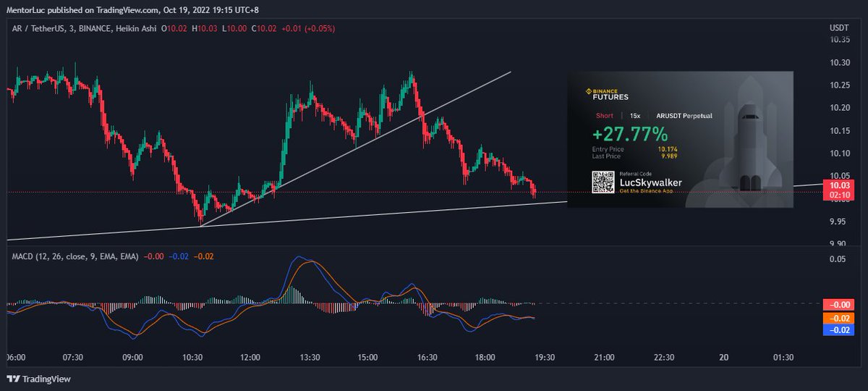Click the 10.35 price axis label
The height and width of the screenshot is (391, 868).
(x=838, y=41)
